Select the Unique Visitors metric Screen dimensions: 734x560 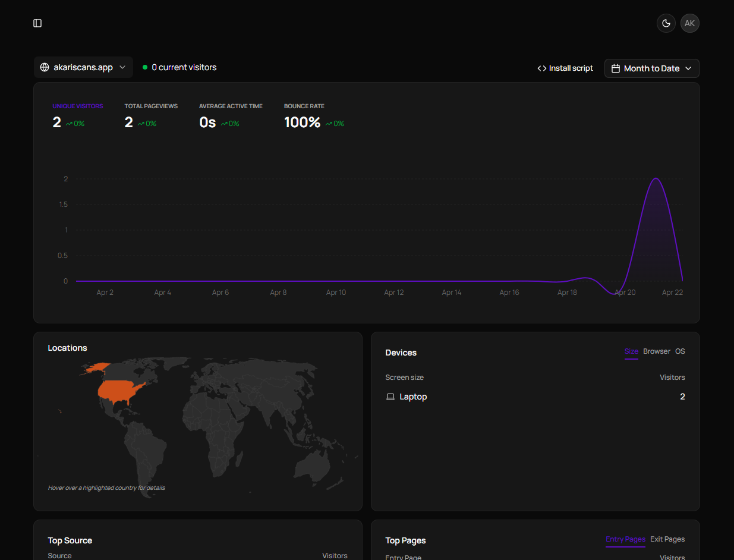click(x=78, y=116)
